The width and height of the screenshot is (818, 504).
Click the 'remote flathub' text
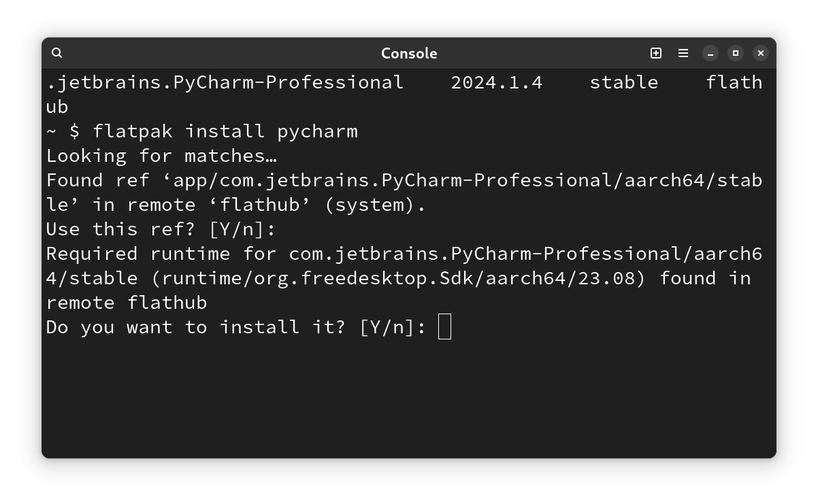point(127,302)
